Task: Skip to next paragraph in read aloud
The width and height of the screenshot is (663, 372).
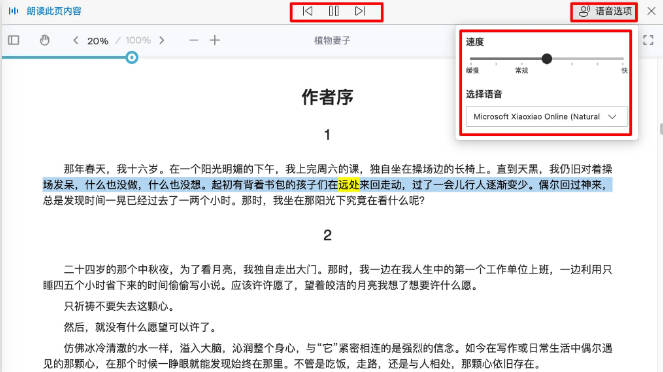Action: [x=360, y=11]
